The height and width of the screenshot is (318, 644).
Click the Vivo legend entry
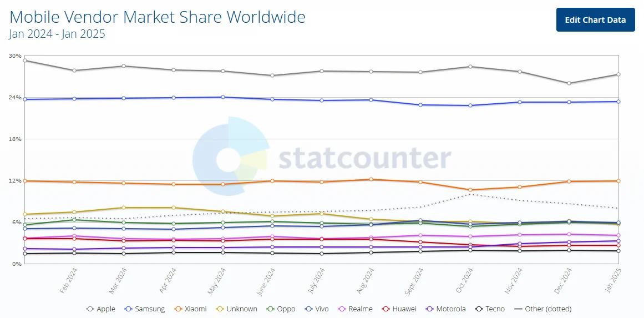click(x=318, y=309)
